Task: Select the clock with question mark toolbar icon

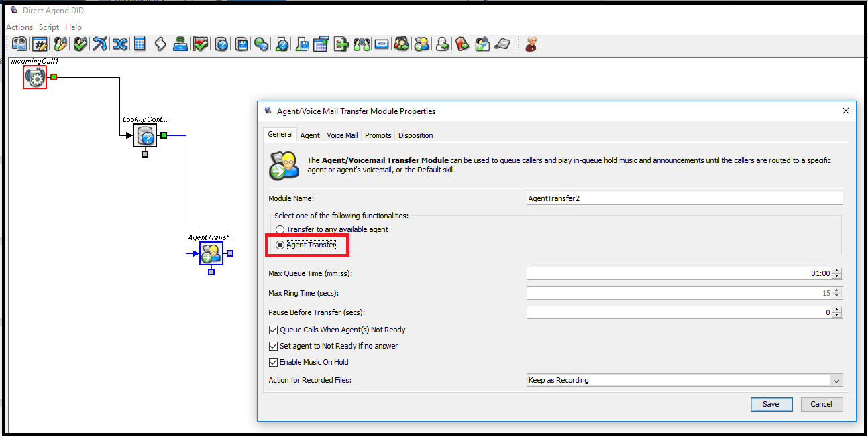Action: pos(221,44)
